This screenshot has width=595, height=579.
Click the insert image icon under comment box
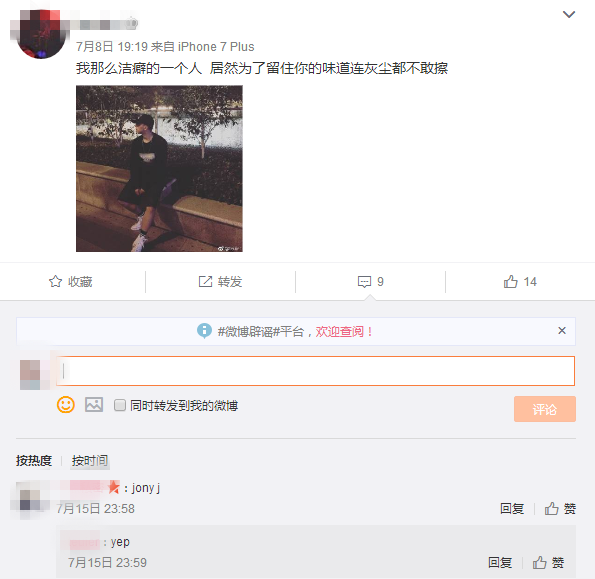pos(94,404)
